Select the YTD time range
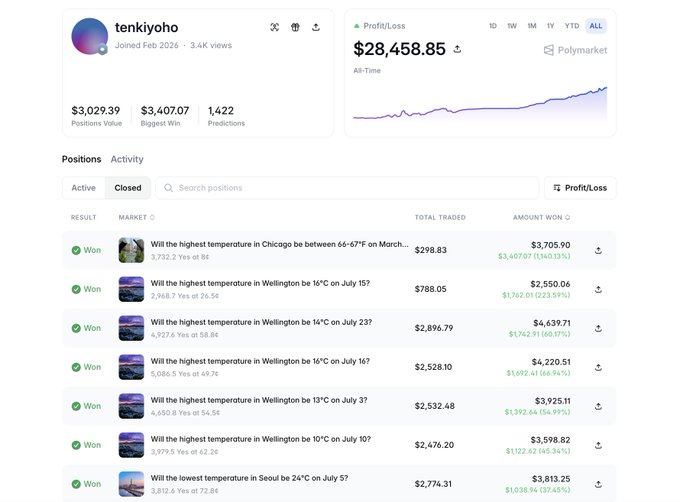The image size is (680, 502). tap(572, 26)
